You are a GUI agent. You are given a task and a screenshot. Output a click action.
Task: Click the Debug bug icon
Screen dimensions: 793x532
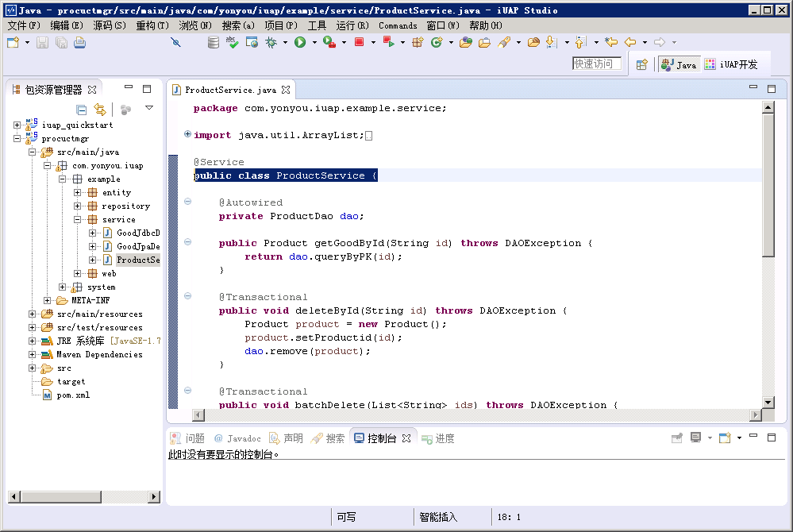[271, 43]
